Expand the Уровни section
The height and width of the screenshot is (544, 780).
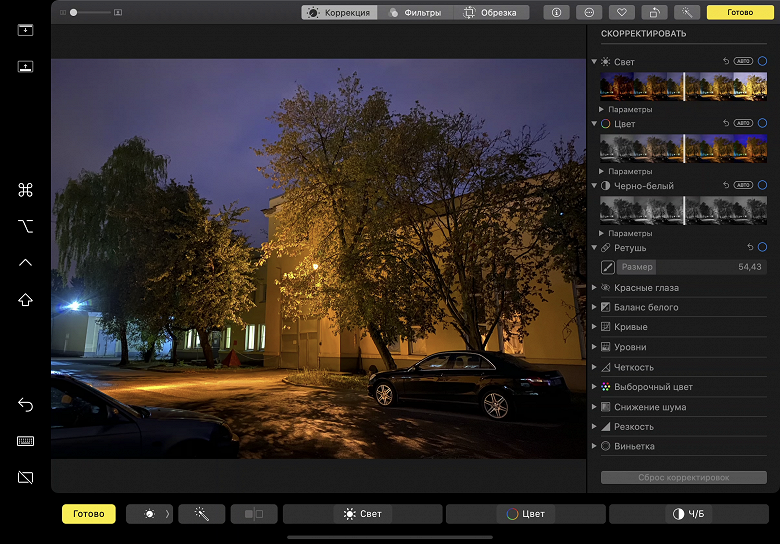[594, 347]
